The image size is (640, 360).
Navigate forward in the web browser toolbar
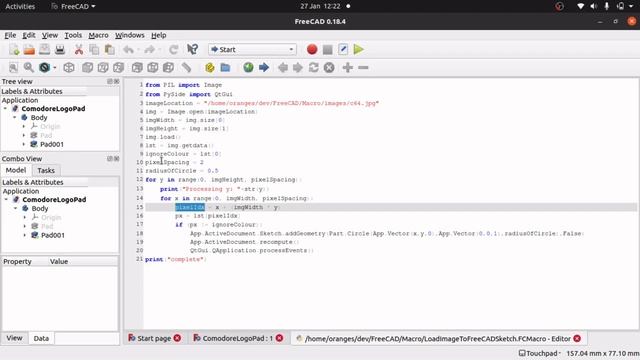click(x=298, y=67)
